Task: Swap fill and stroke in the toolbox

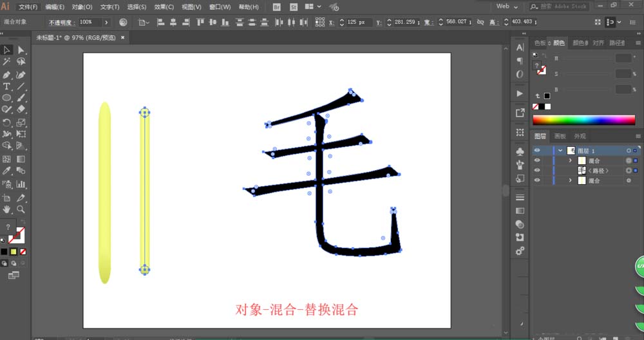Action: tap(23, 222)
